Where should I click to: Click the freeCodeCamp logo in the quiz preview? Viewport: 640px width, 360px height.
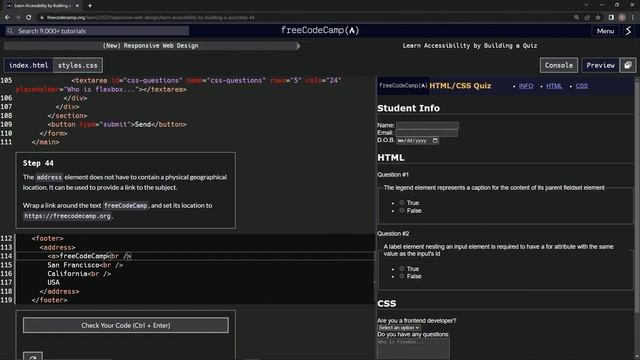tap(403, 86)
